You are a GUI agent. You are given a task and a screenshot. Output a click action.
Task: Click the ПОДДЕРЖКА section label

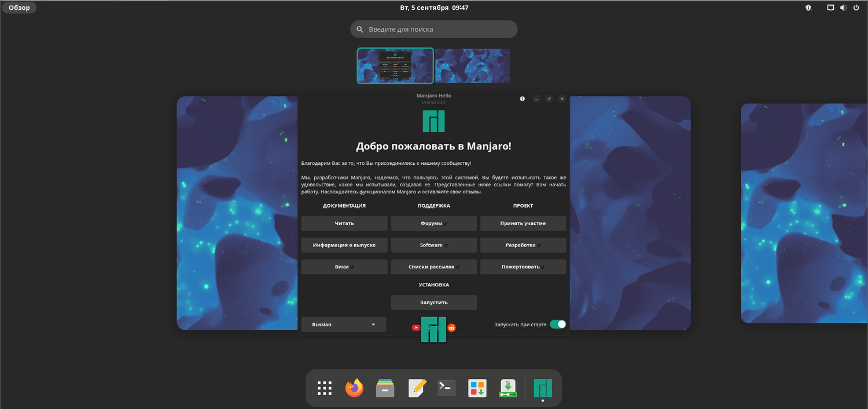tap(434, 206)
